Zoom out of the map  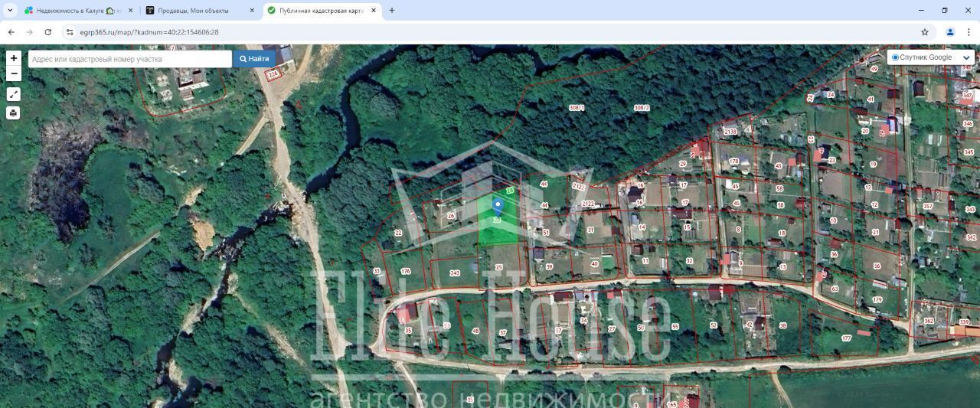click(14, 74)
